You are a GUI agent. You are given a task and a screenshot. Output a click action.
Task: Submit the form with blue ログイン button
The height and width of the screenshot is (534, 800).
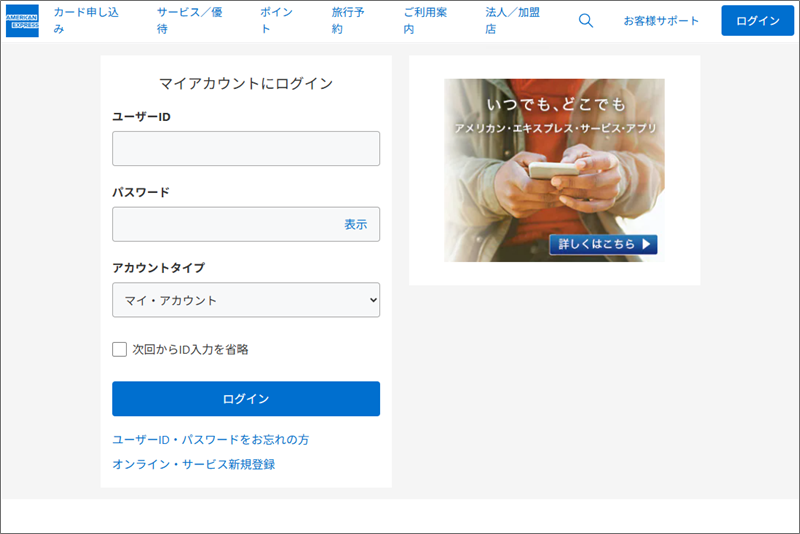pos(246,399)
